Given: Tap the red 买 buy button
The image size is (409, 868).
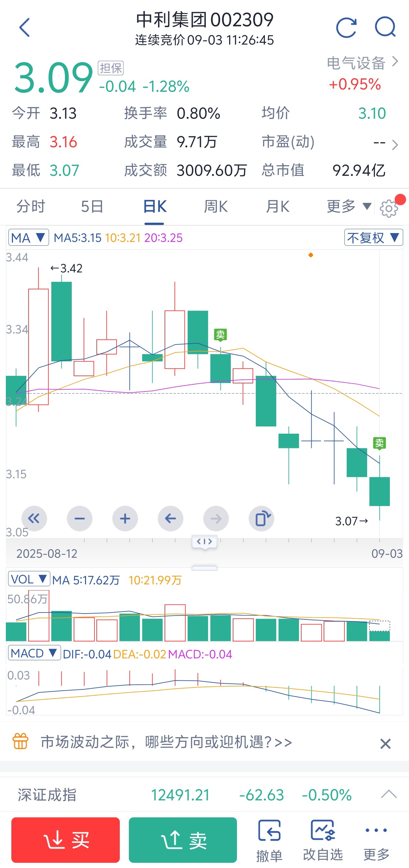Looking at the screenshot, I should (65, 840).
